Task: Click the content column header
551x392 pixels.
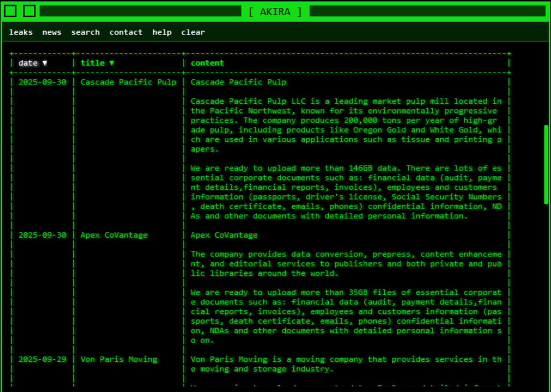Action: pos(207,63)
